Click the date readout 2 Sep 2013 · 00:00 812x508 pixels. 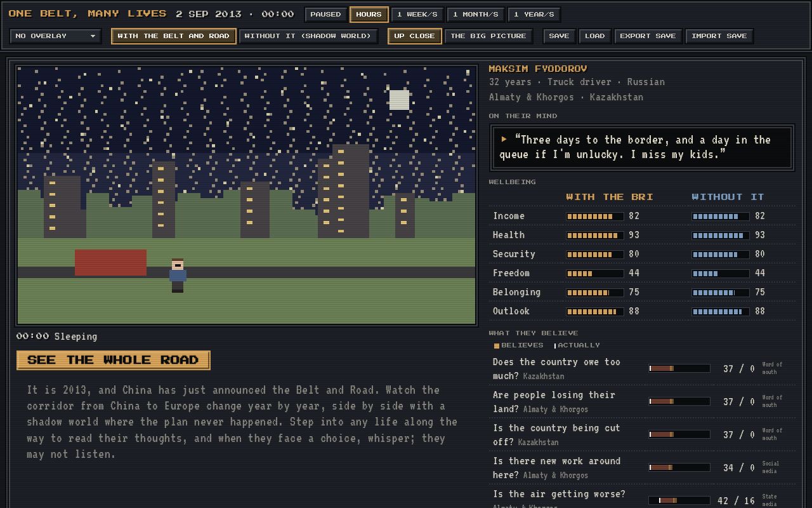(x=235, y=14)
